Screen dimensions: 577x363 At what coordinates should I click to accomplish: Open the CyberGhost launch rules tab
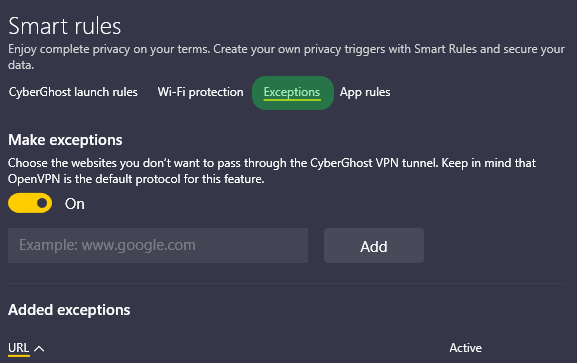click(73, 92)
